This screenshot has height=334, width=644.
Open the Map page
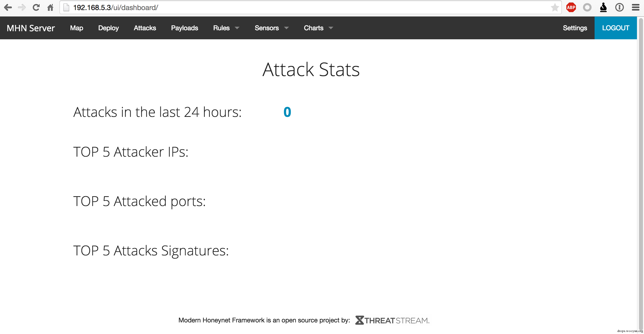click(x=76, y=28)
